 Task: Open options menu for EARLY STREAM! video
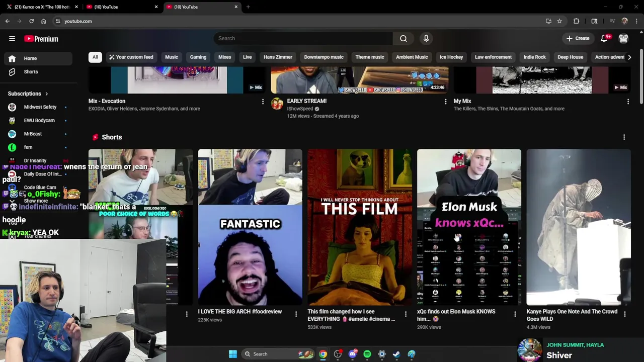[x=445, y=102]
